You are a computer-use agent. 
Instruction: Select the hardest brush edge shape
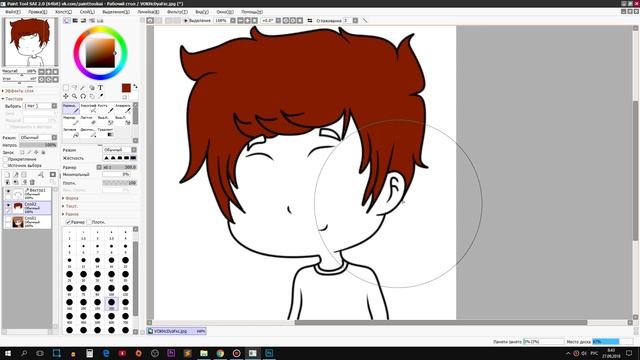pyautogui.click(x=133, y=158)
